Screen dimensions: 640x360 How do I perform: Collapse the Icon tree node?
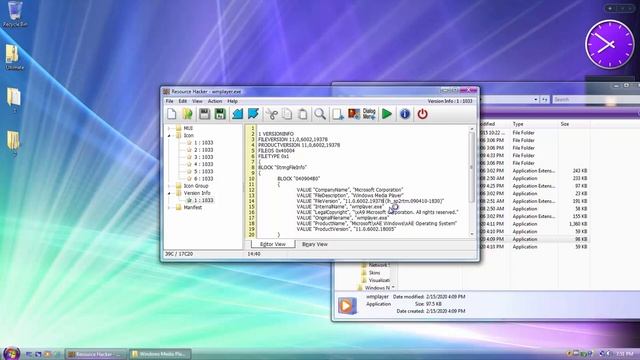point(169,136)
